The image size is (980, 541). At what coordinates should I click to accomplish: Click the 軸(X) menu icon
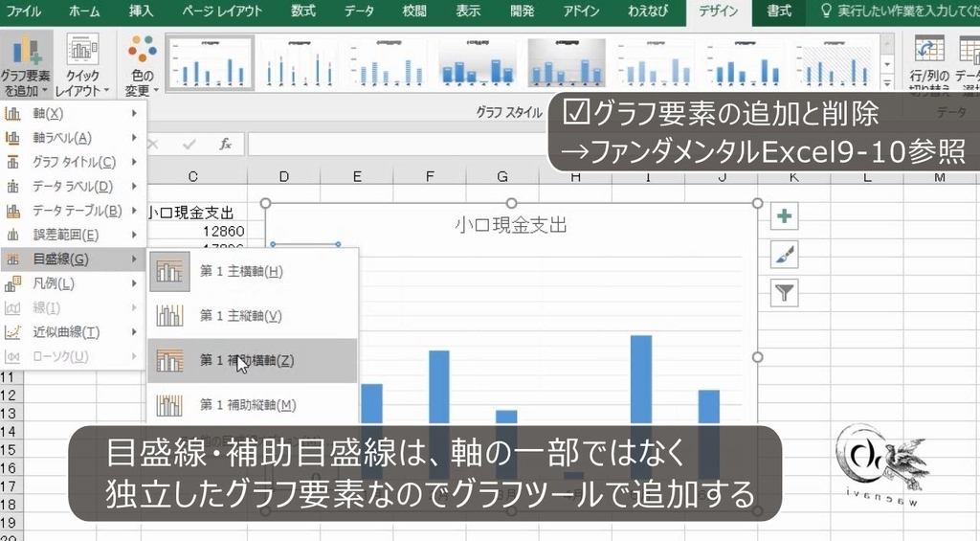[13, 113]
